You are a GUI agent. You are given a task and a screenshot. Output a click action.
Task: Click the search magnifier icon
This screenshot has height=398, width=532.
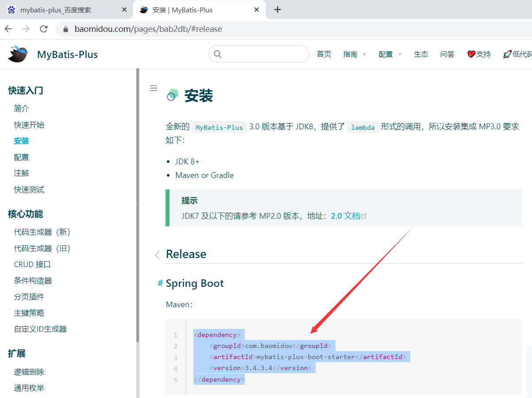tap(217, 54)
